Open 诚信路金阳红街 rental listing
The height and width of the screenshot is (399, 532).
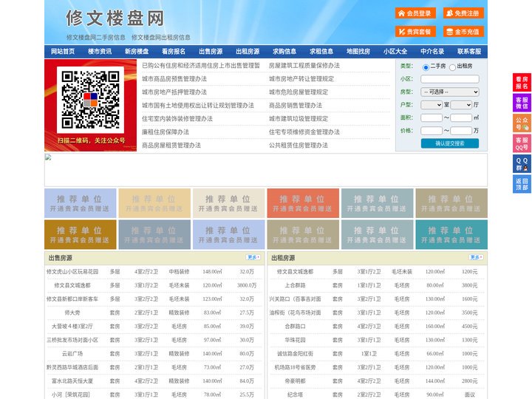(x=295, y=353)
